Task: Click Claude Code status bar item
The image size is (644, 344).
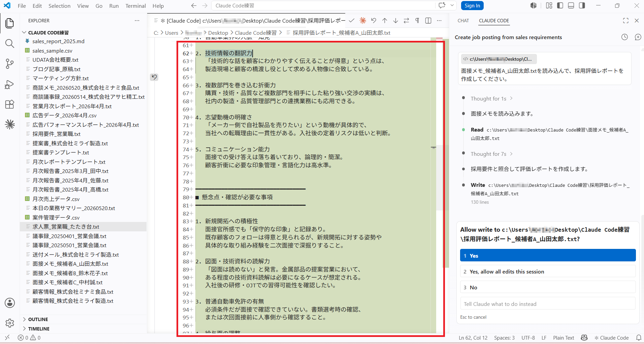Action: (x=611, y=338)
